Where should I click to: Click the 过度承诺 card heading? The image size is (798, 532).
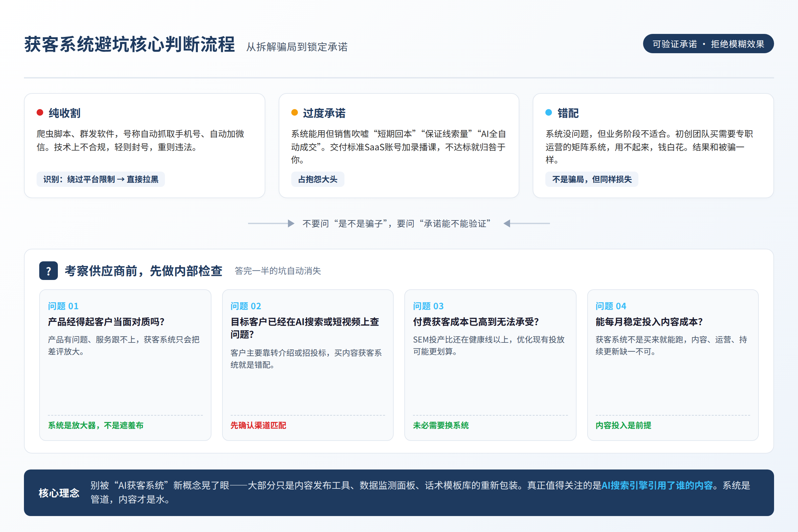324,113
